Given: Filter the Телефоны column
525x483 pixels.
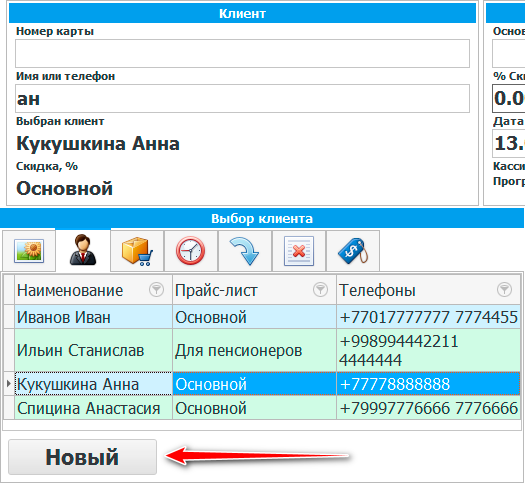Looking at the screenshot, I should coord(504,290).
